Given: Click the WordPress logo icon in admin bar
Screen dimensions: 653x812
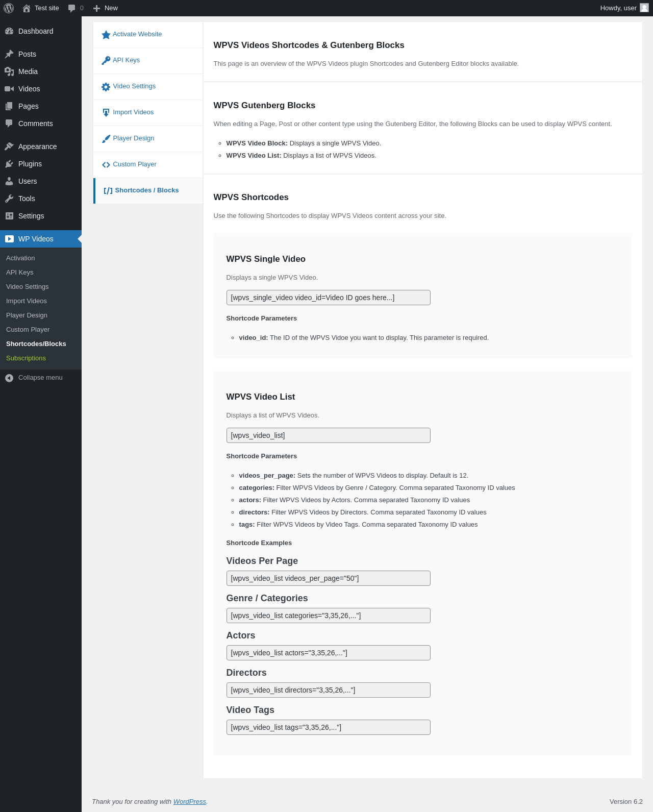Looking at the screenshot, I should pos(9,8).
